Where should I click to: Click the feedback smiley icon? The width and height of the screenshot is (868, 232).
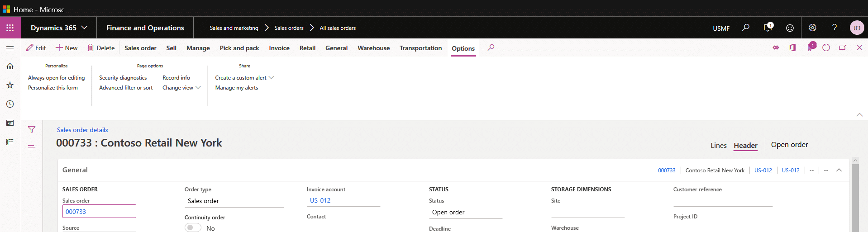pyautogui.click(x=790, y=28)
